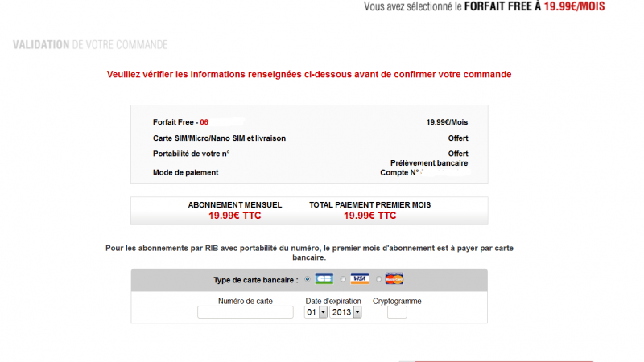The width and height of the screenshot is (644, 362).
Task: Click the 'FORFAIT FREE À 19.99€/MOIS' header text
Action: 535,6
